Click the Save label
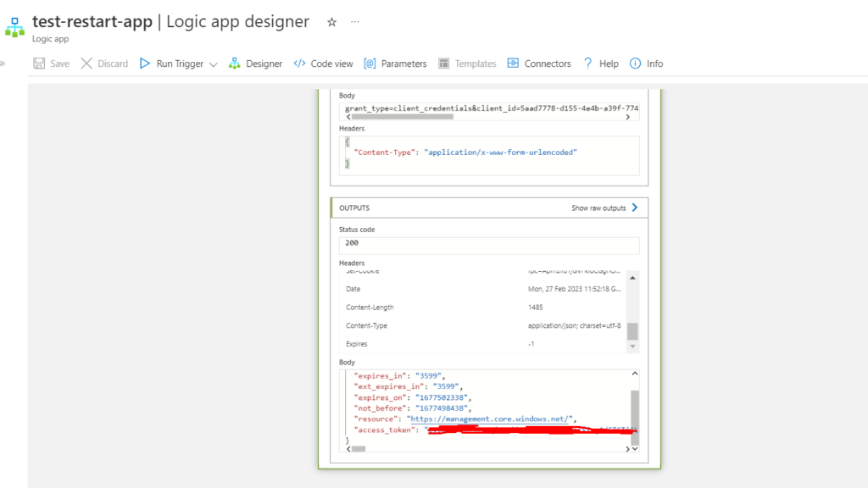 tap(60, 64)
